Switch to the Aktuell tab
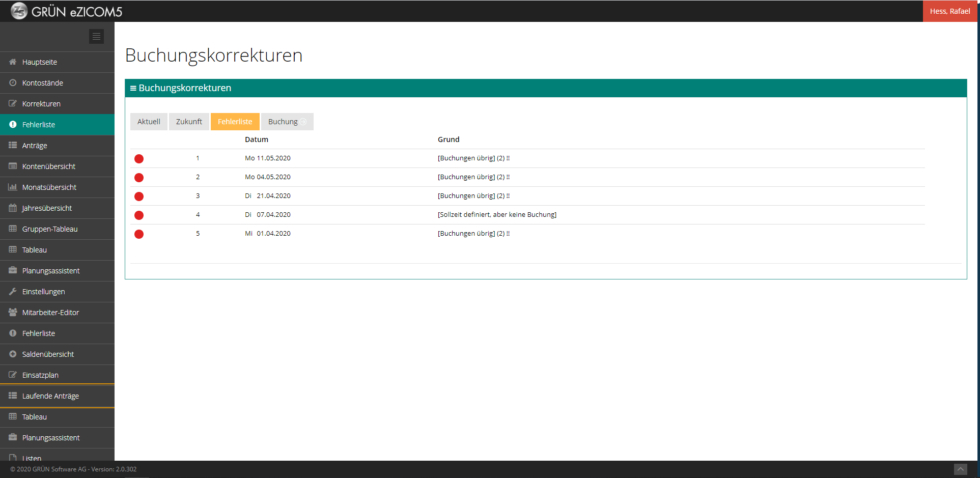The height and width of the screenshot is (478, 980). [x=149, y=122]
